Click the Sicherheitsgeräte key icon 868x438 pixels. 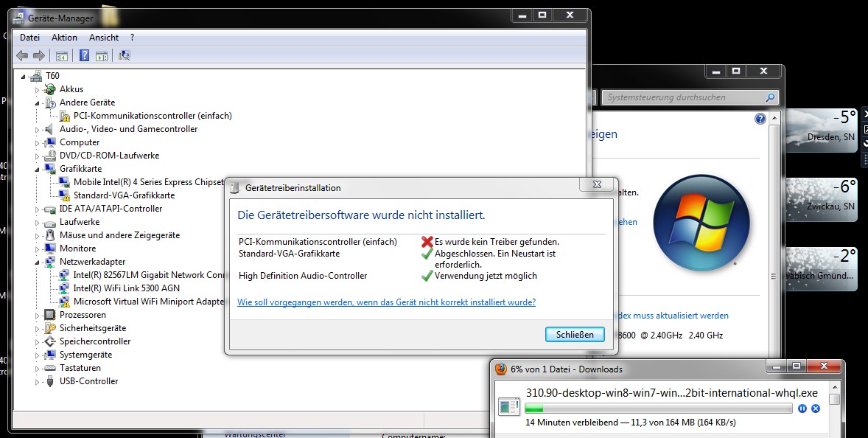pos(50,328)
